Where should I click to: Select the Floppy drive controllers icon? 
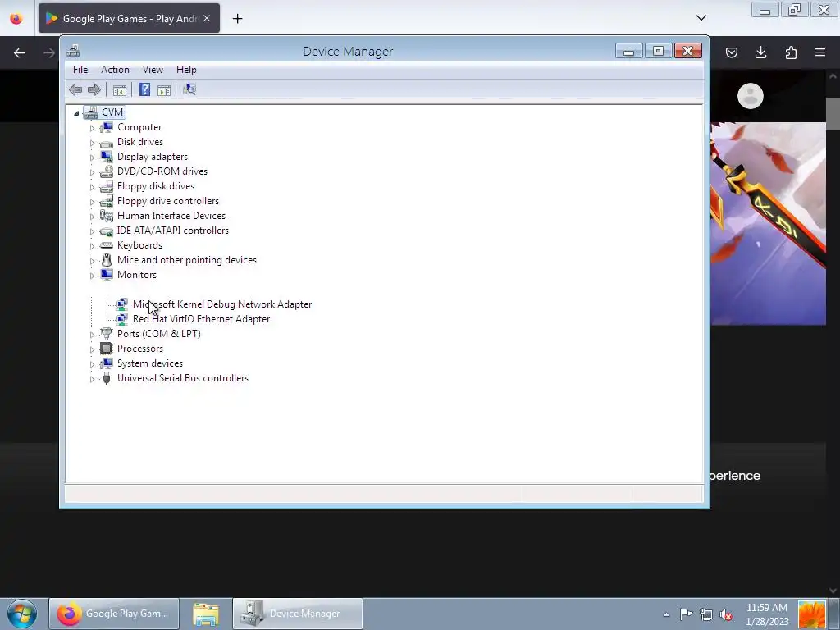[107, 201]
